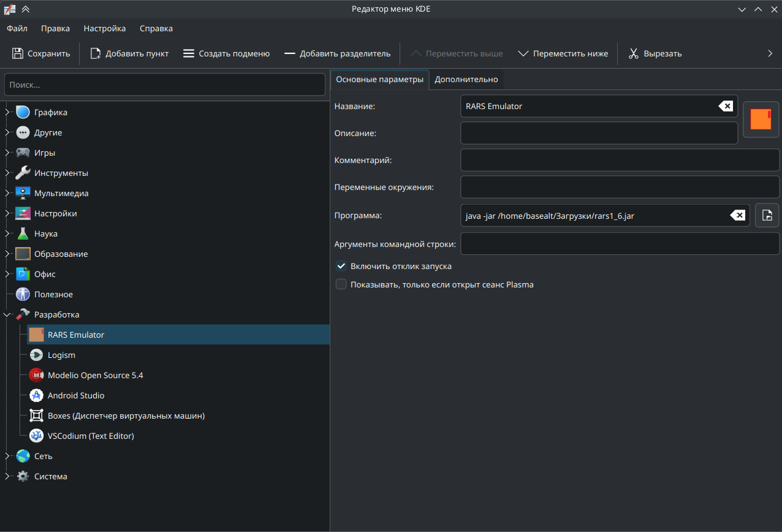Image resolution: width=782 pixels, height=532 pixels.
Task: Select the Основные параметры tab
Action: click(x=380, y=79)
